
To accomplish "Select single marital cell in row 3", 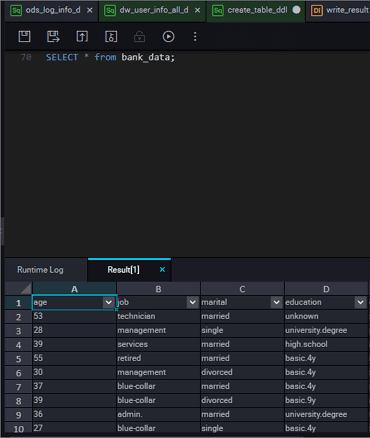I will tap(242, 330).
